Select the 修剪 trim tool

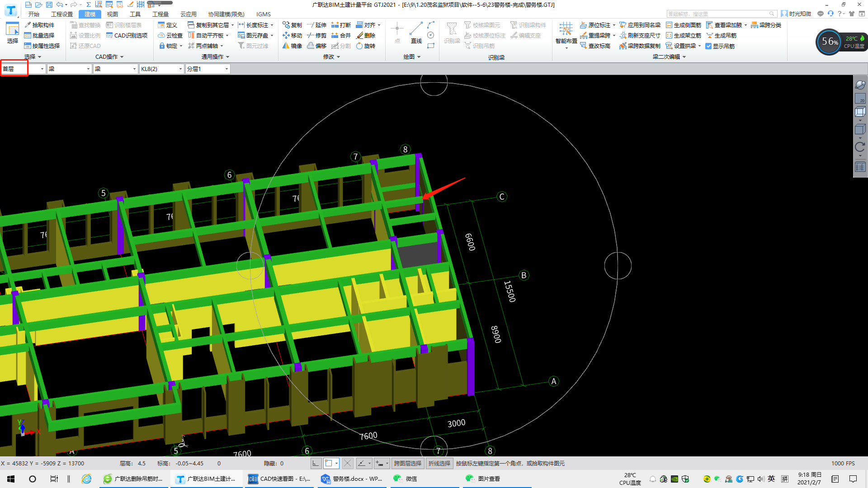(316, 35)
